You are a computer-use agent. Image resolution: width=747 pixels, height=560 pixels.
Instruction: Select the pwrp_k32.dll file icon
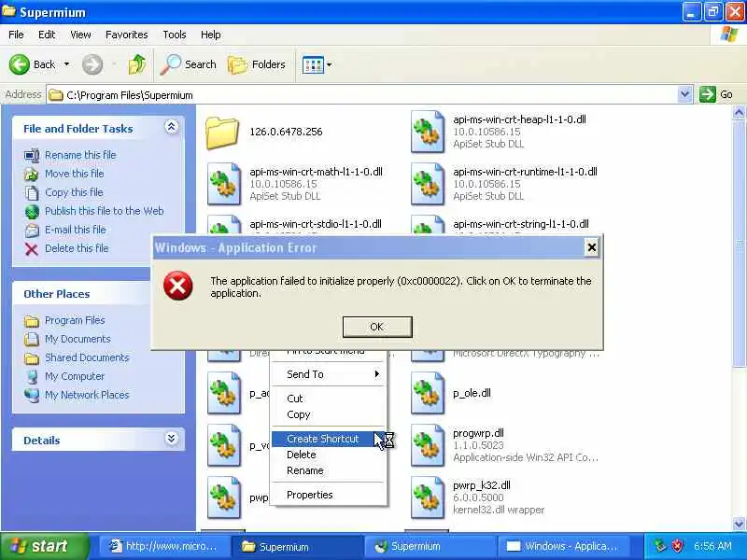click(x=428, y=497)
